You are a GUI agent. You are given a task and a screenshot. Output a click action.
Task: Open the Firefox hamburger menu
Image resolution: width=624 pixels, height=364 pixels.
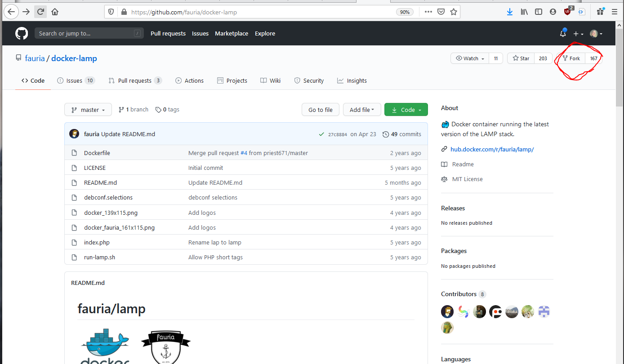click(x=615, y=12)
